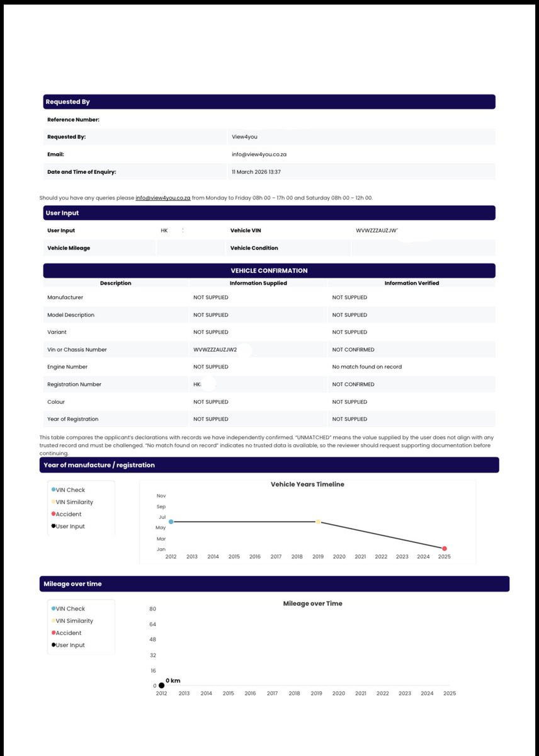This screenshot has width=539, height=756.
Task: Select the Email value in Requested By table
Action: pyautogui.click(x=259, y=154)
